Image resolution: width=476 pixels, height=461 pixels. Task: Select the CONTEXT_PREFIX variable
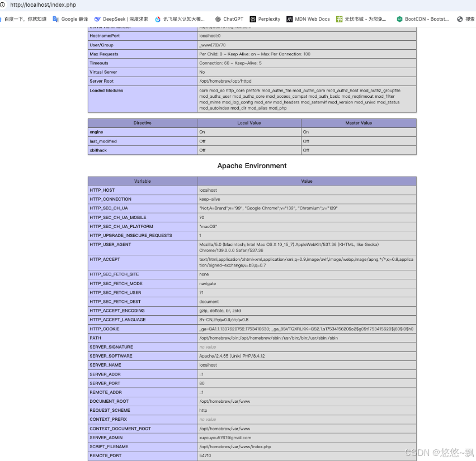(x=109, y=419)
